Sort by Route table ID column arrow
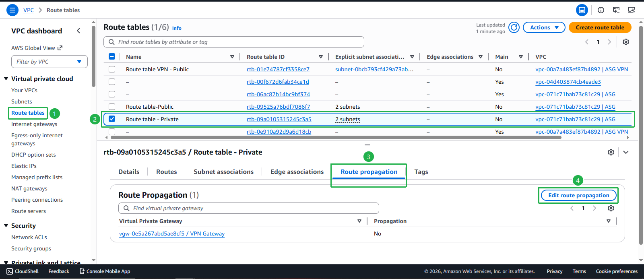 click(x=321, y=57)
